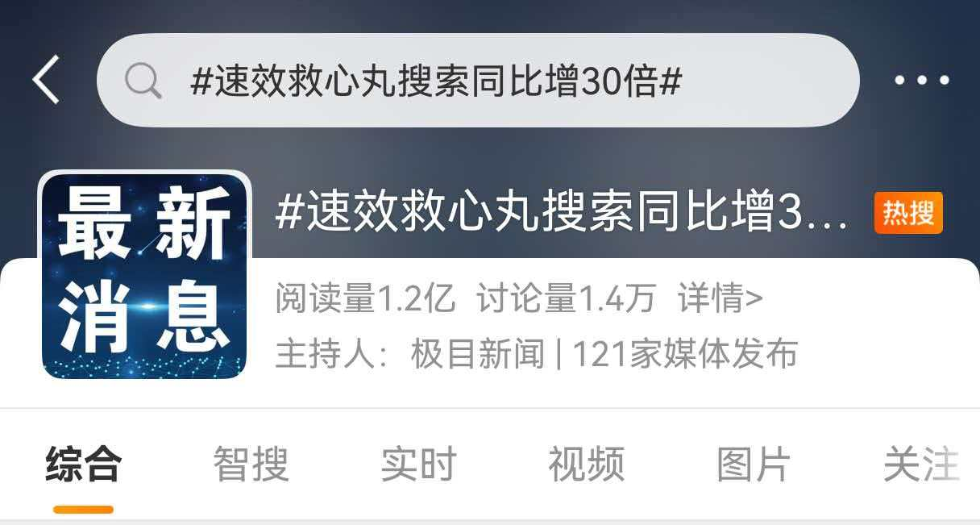980x525 pixels.
Task: Open the three-dot more options menu
Action: point(922,80)
